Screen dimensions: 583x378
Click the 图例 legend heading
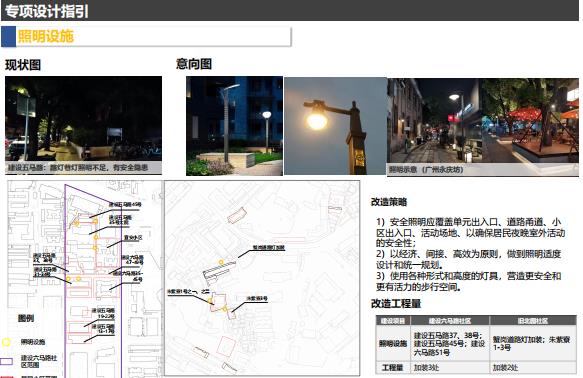(26, 319)
